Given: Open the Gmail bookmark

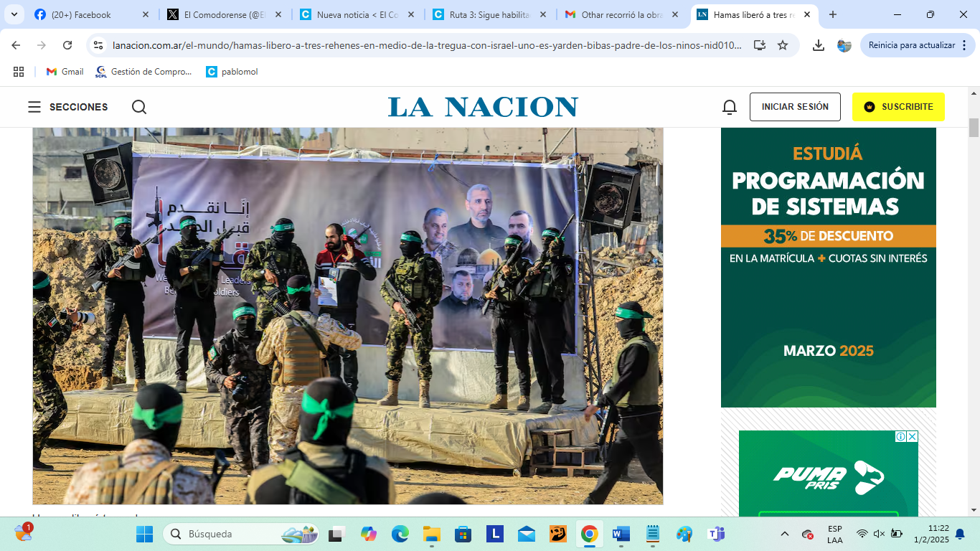Looking at the screenshot, I should pyautogui.click(x=65, y=72).
